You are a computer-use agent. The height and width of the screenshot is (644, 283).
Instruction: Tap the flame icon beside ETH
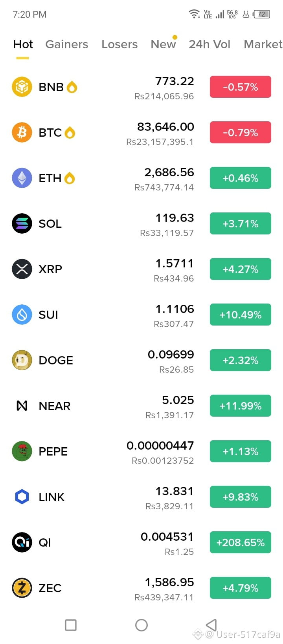pos(70,178)
